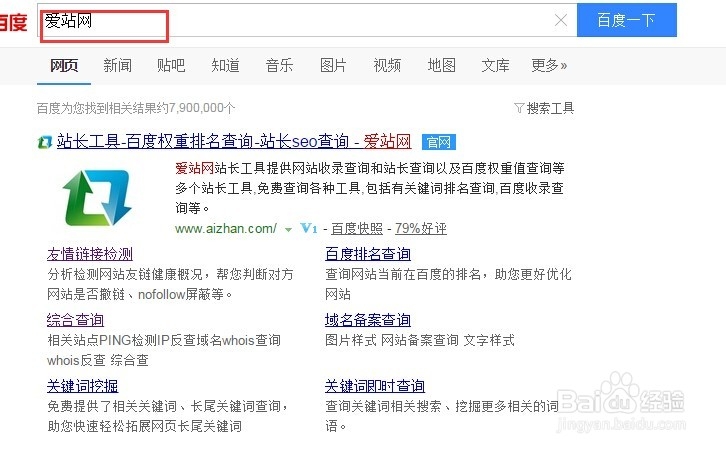Click the text 查询关键词相关搜索
This screenshot has height=449, width=726.
click(383, 406)
